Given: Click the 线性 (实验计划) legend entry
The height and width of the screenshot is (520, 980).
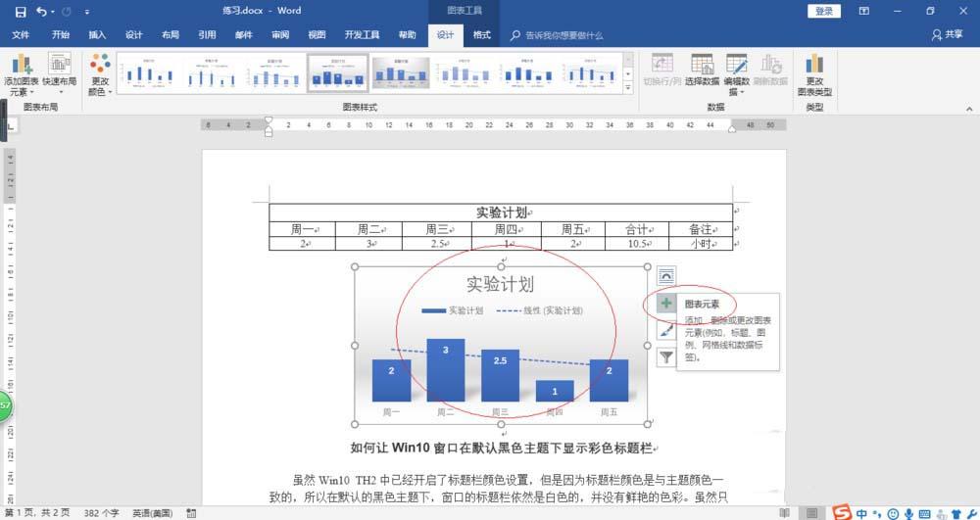Looking at the screenshot, I should pos(539,310).
